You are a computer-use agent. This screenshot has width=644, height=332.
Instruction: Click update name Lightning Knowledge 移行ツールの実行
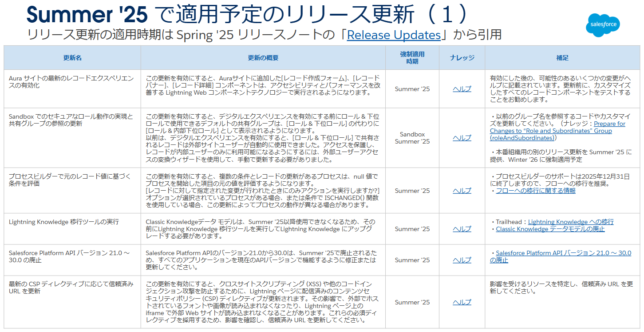64,222
